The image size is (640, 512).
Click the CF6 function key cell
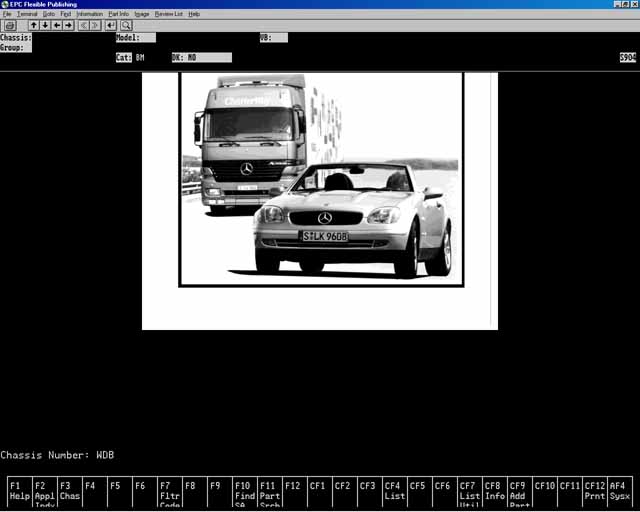point(445,492)
